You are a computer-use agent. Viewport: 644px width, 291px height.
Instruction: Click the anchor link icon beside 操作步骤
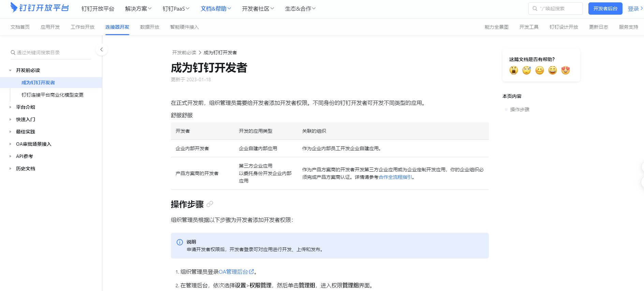(x=210, y=204)
